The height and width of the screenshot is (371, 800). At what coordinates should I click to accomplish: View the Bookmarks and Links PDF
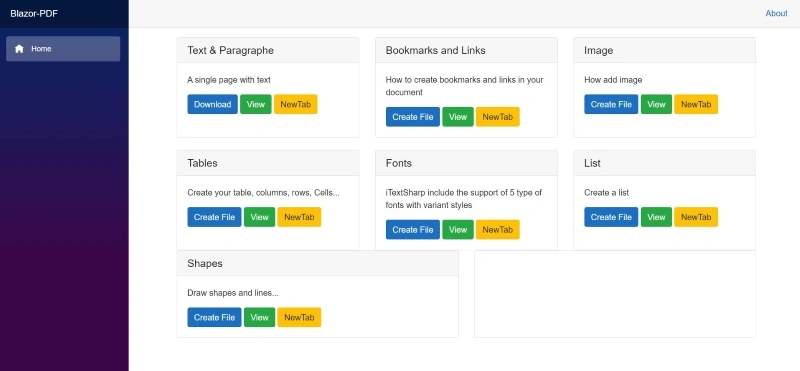[x=458, y=117]
